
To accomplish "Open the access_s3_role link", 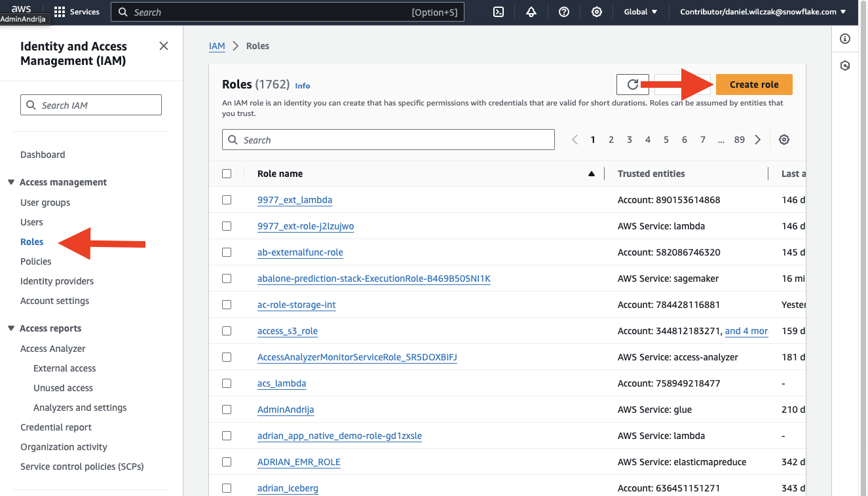I will point(288,331).
